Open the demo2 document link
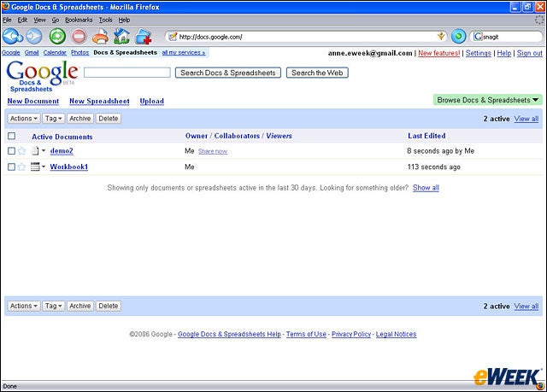The image size is (547, 392). tap(62, 151)
